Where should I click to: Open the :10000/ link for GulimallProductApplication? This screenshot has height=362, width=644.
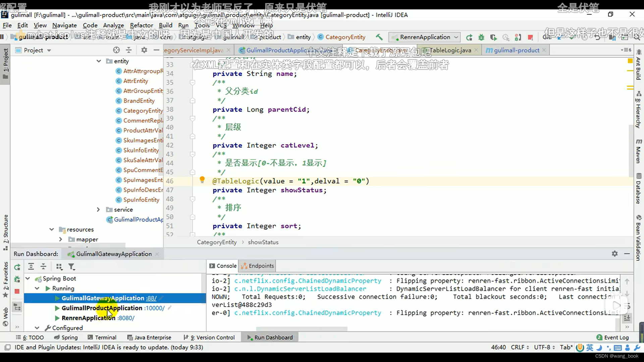coord(154,308)
